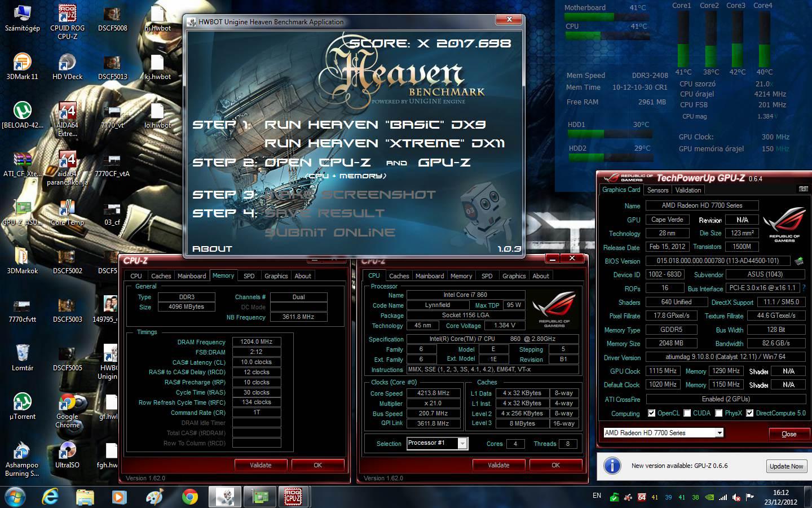Click OK in the left CPU-Z window
Image resolution: width=812 pixels, height=508 pixels.
tap(317, 465)
